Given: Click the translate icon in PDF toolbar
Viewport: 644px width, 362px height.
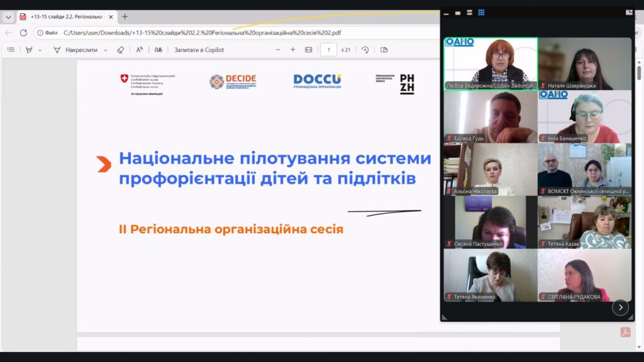Looking at the screenshot, I should pos(158,50).
